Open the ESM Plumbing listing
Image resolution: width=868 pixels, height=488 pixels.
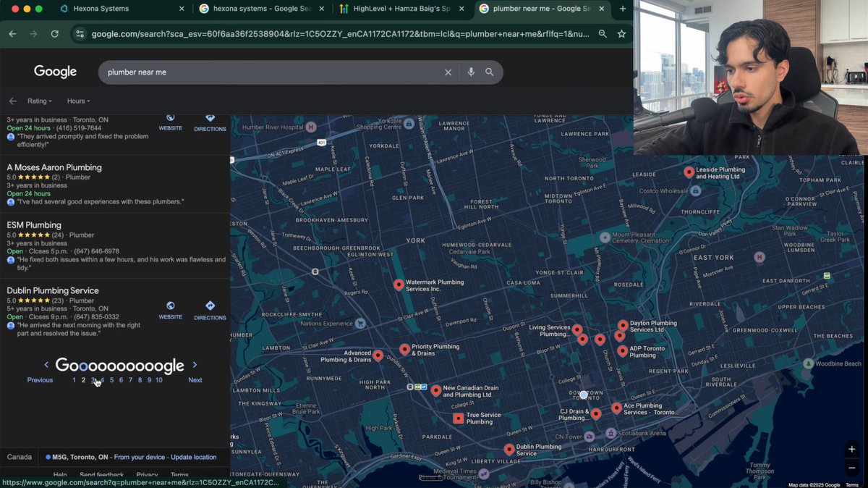click(x=34, y=225)
